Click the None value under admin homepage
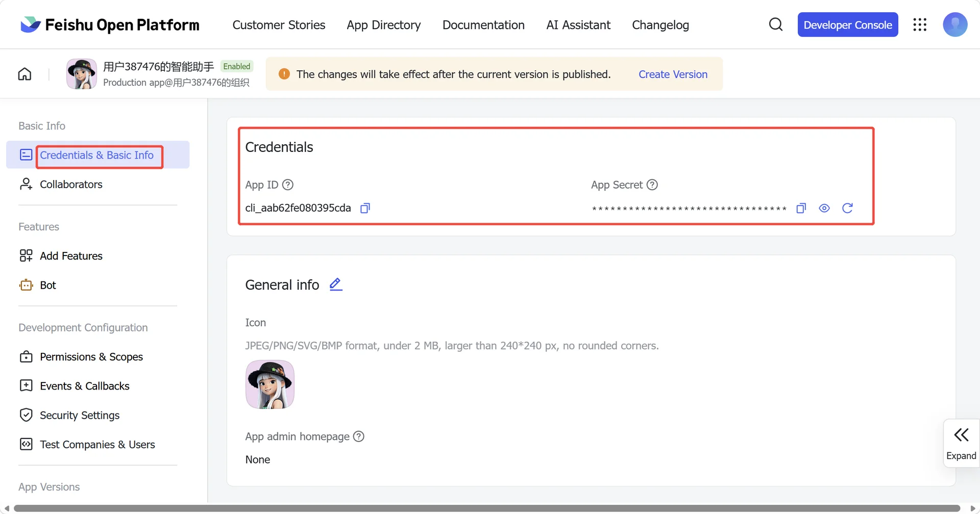This screenshot has width=980, height=514. 258,459
